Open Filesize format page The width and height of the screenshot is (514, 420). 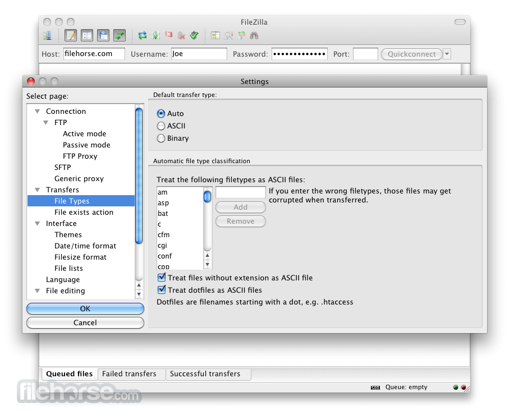tap(80, 257)
